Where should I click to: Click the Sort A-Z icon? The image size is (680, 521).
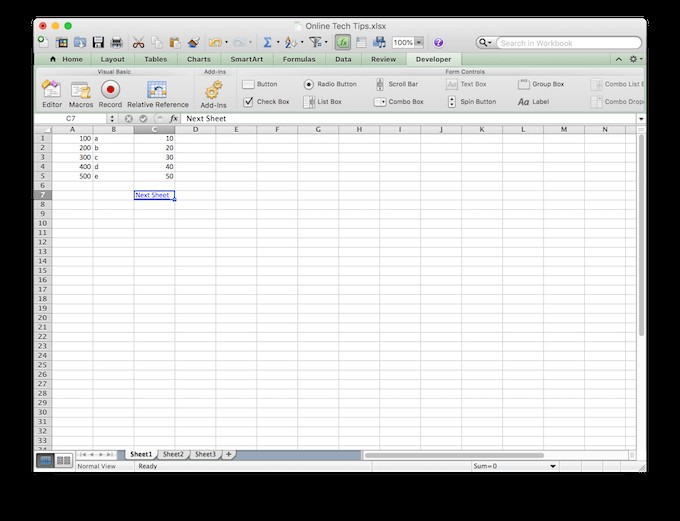(291, 43)
